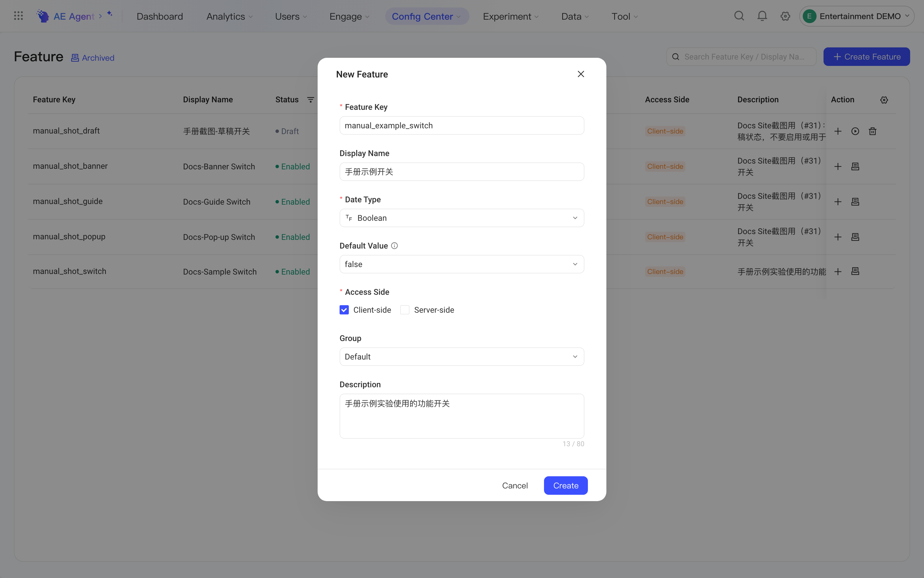Expand the Analytics menu

coord(230,16)
